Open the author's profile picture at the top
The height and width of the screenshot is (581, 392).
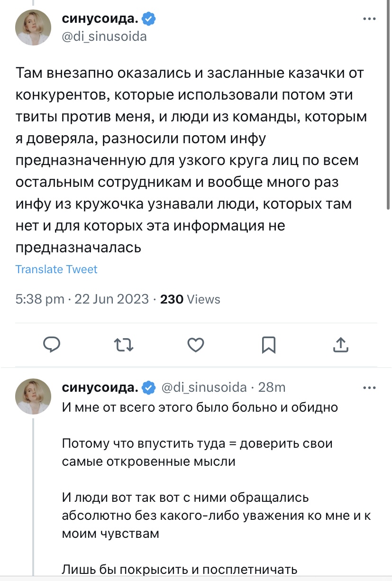34,27
